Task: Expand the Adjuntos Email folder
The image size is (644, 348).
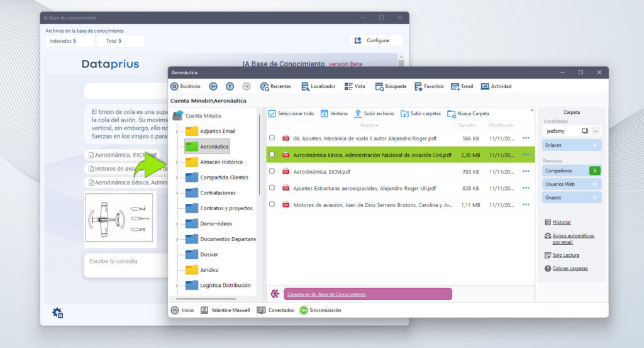Action: click(177, 131)
